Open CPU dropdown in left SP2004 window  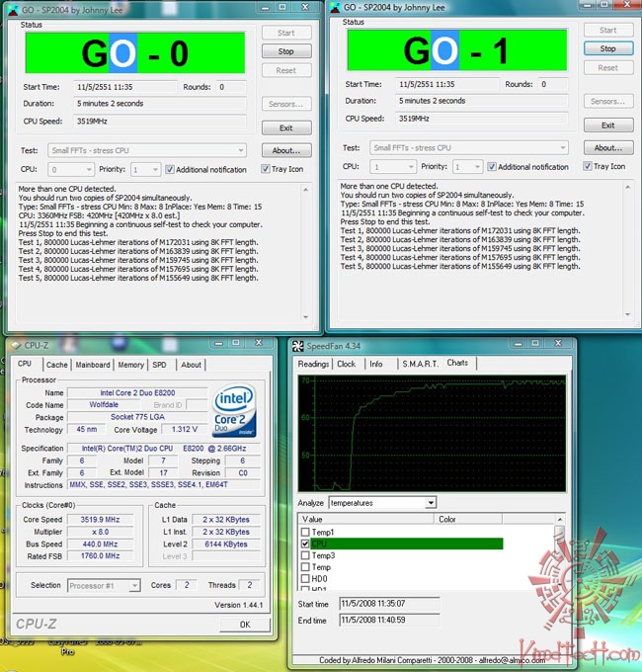point(71,170)
